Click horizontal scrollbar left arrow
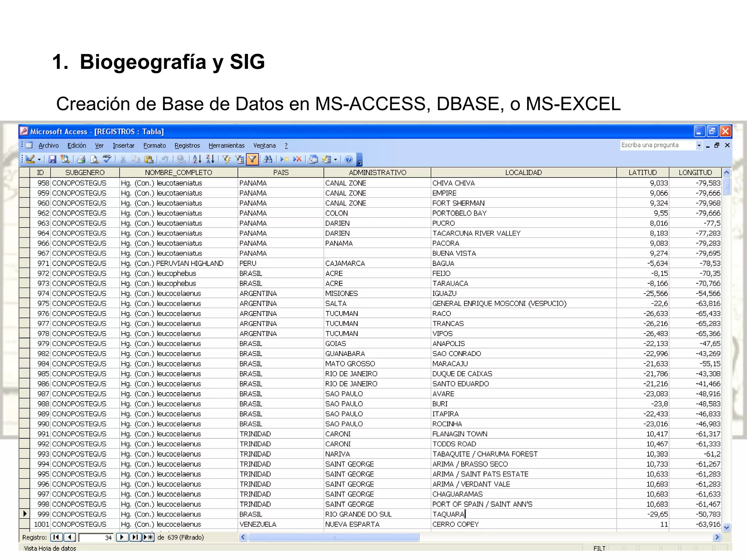 (x=243, y=537)
